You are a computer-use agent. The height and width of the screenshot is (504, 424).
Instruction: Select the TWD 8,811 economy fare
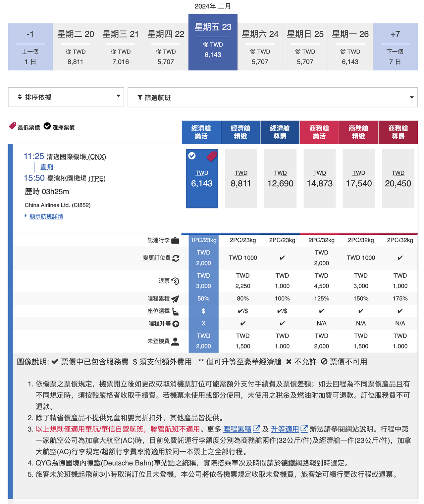pyautogui.click(x=241, y=178)
